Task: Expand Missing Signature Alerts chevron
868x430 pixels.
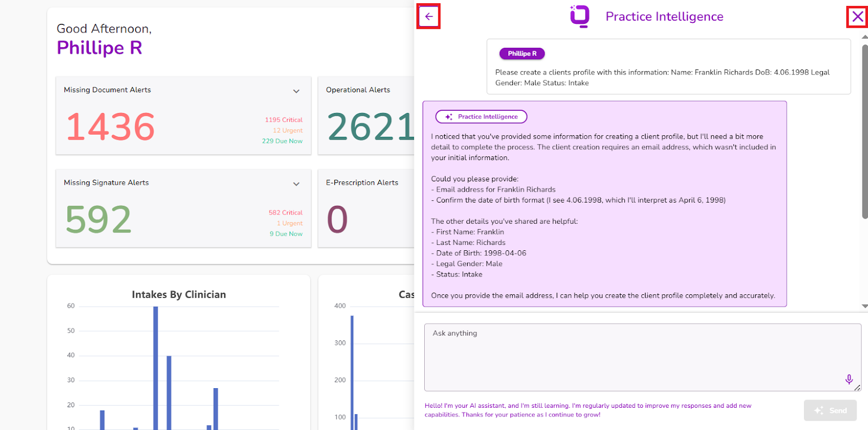Action: point(296,184)
